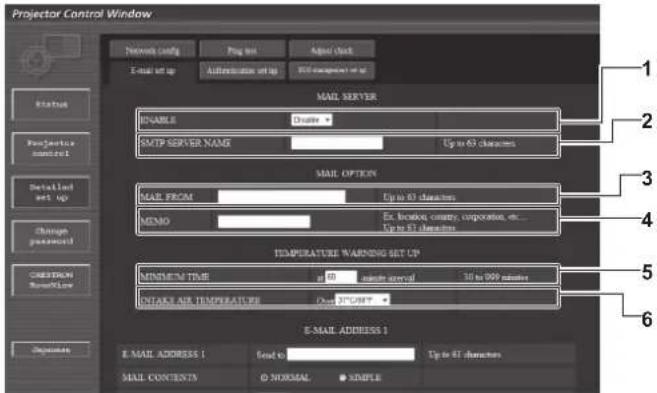Open the Projector control page

(x=51, y=148)
